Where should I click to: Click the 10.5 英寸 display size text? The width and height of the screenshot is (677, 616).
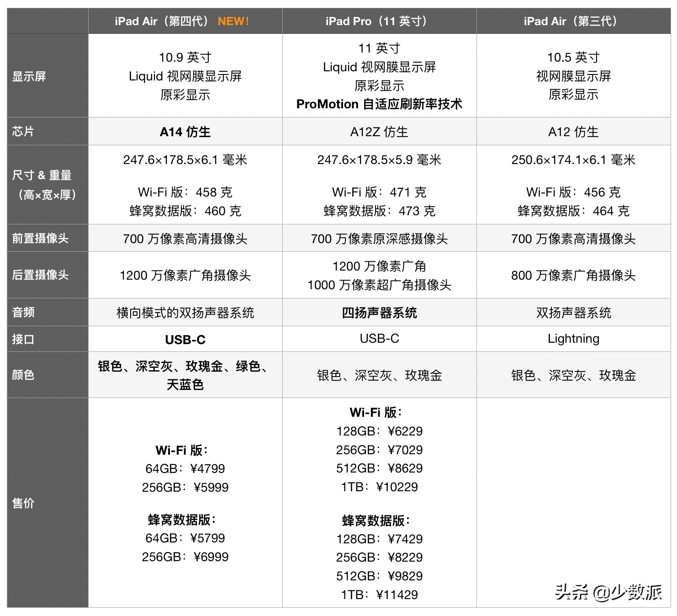click(573, 57)
